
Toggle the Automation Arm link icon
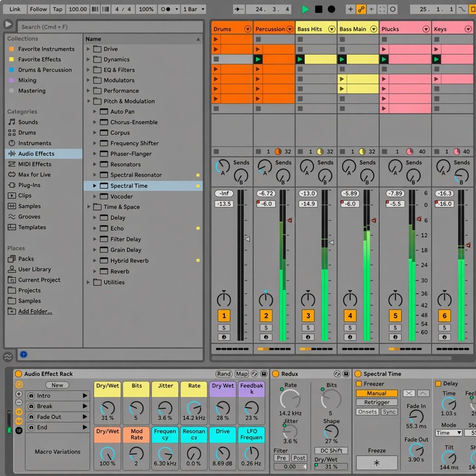pos(361,9)
